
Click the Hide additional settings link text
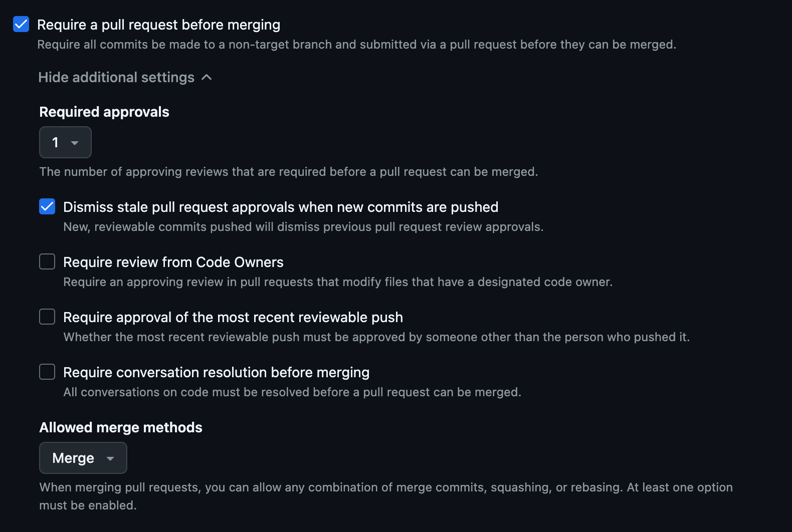coord(116,77)
